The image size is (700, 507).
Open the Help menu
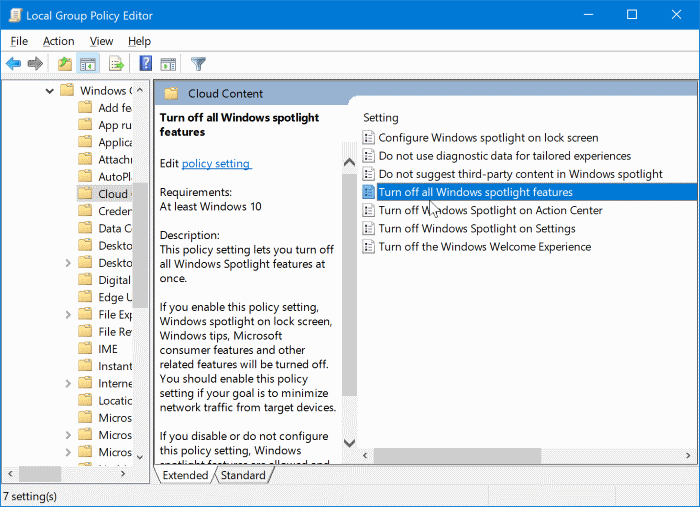point(139,41)
